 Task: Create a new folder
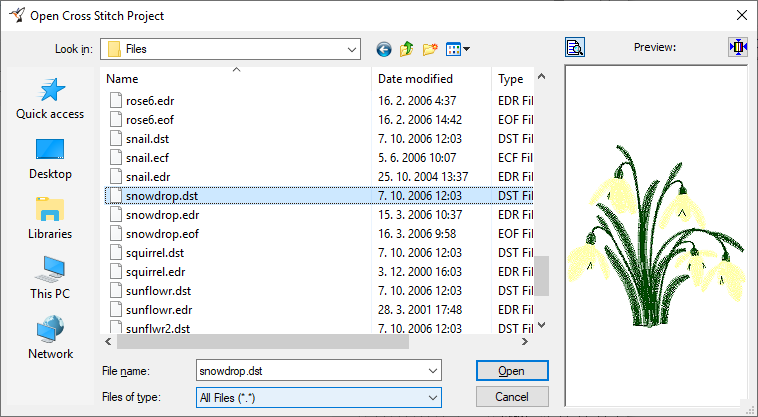click(x=430, y=49)
